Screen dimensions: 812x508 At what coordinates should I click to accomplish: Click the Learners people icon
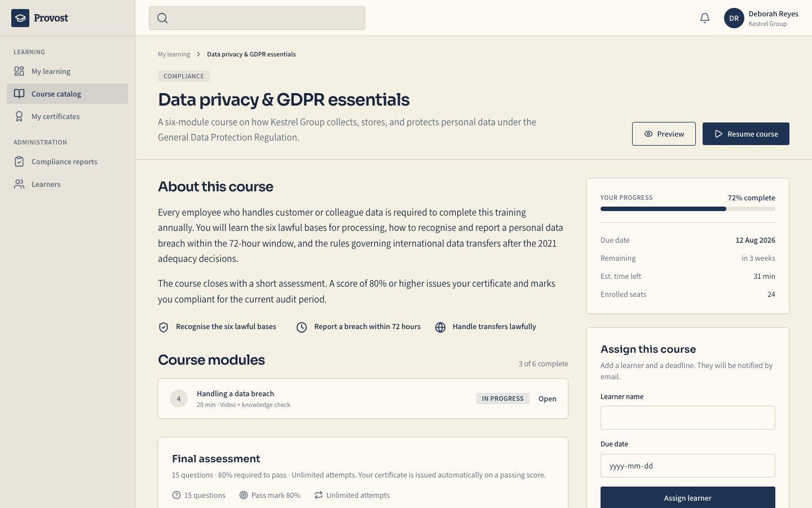pos(19,184)
